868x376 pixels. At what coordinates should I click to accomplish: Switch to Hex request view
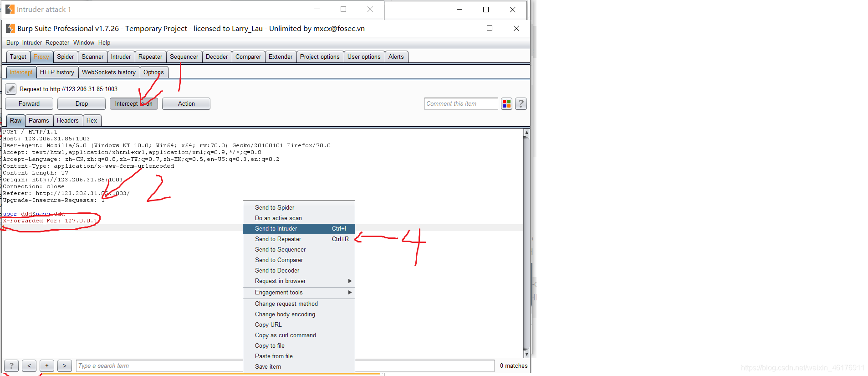[x=92, y=121]
